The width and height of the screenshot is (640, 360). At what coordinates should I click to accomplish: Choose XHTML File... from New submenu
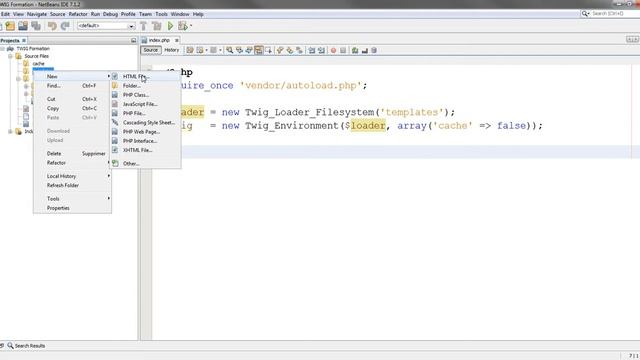[146, 150]
